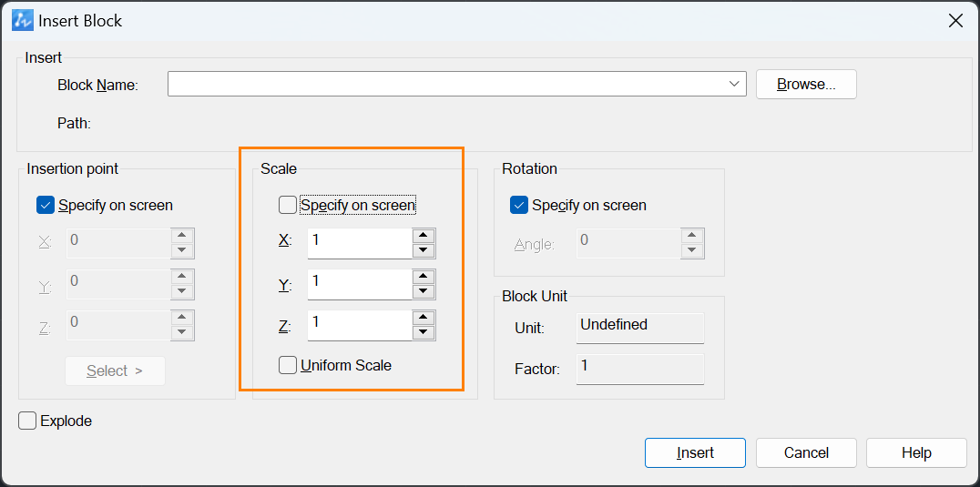Uncheck Insertion point Specify on screen

(46, 205)
